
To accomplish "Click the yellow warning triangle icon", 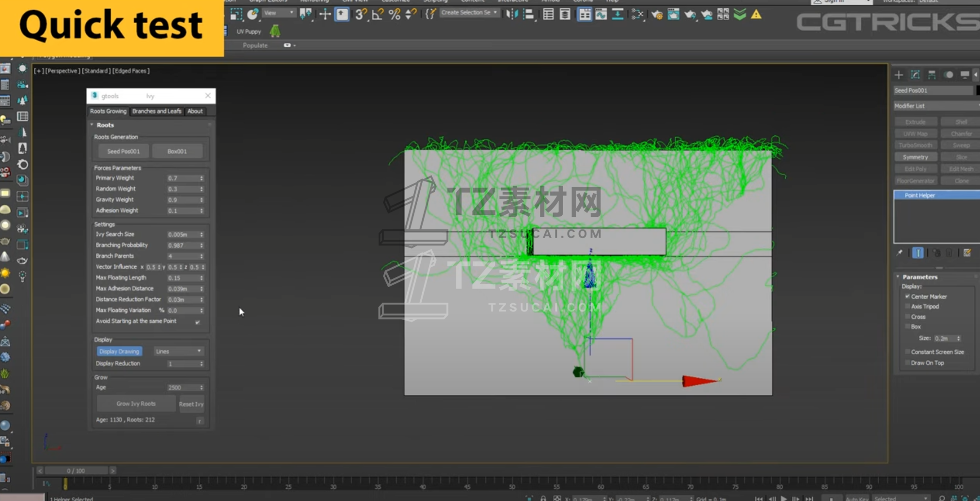I will (x=756, y=15).
